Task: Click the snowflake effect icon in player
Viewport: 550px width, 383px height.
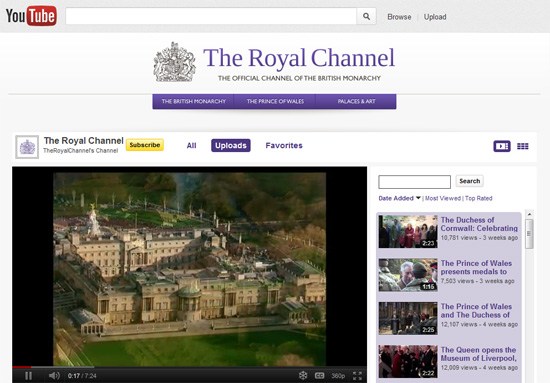Action: (x=303, y=376)
